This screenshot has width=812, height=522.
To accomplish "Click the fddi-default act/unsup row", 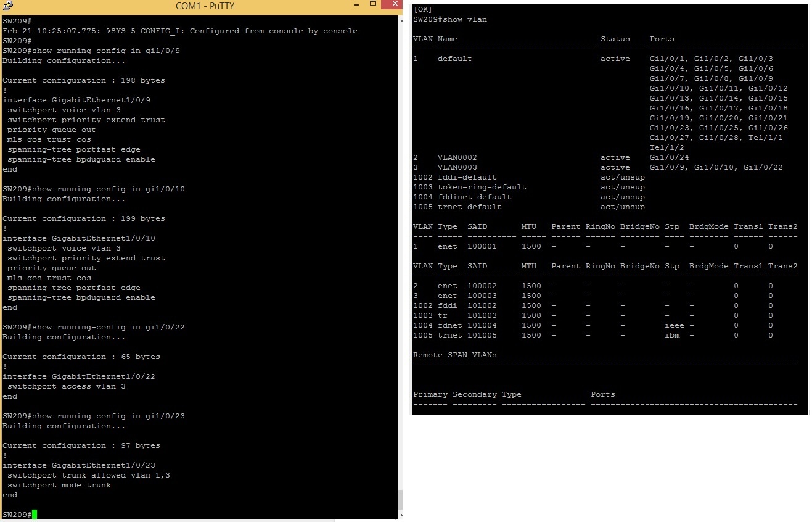I will [x=524, y=177].
